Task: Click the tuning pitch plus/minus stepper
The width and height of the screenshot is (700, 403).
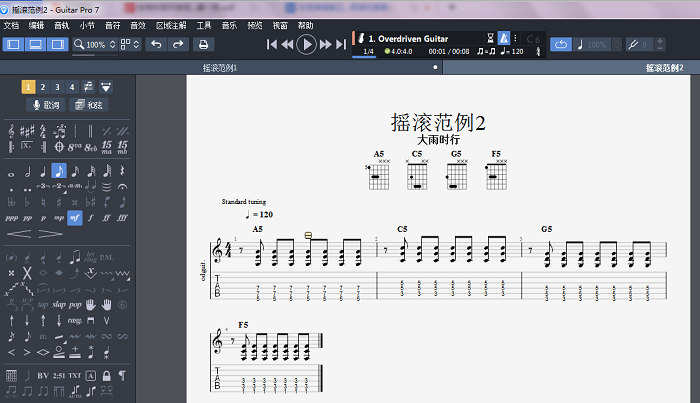Action: click(x=660, y=44)
